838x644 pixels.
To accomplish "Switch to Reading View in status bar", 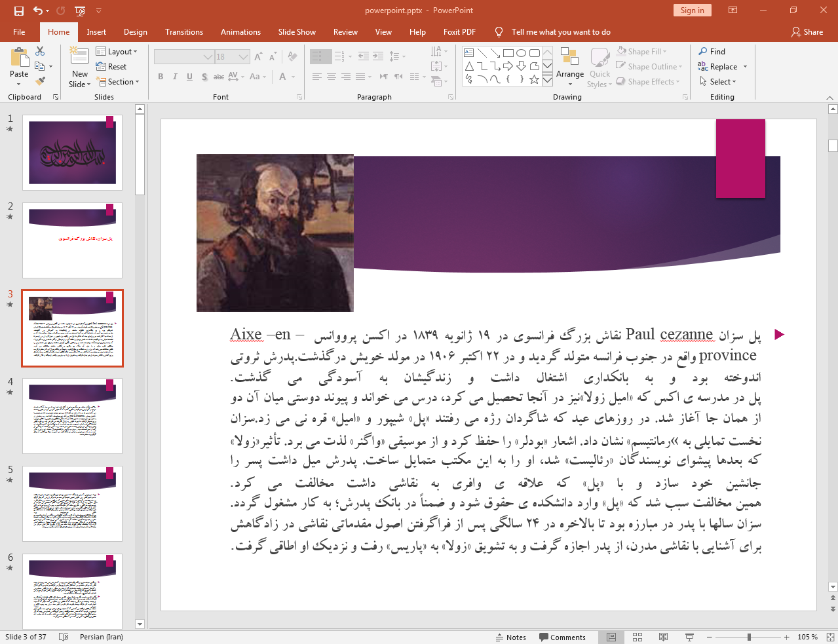I will [x=663, y=637].
